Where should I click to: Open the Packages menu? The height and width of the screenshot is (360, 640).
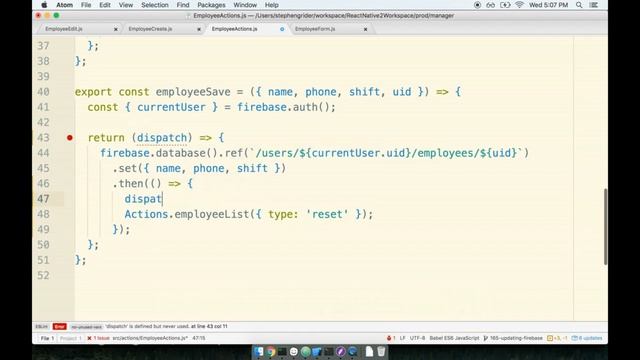point(211,5)
